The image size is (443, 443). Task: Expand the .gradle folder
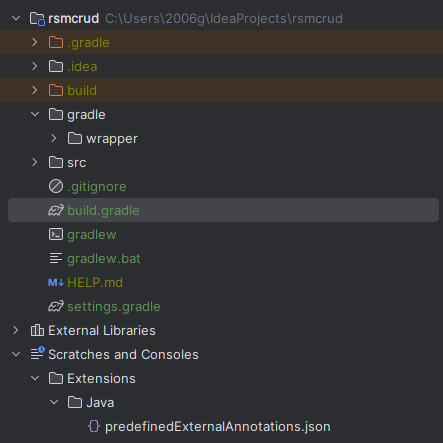(x=35, y=42)
